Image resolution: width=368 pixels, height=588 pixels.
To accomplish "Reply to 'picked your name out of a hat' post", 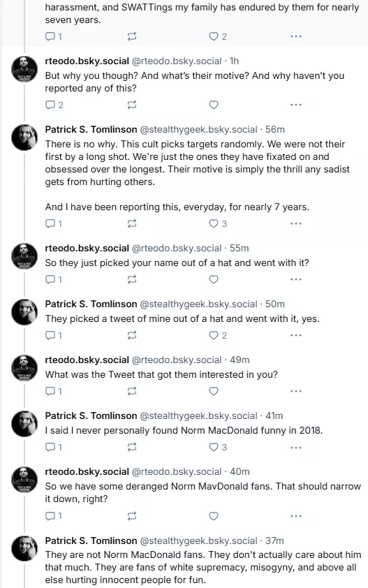I will pyautogui.click(x=54, y=279).
